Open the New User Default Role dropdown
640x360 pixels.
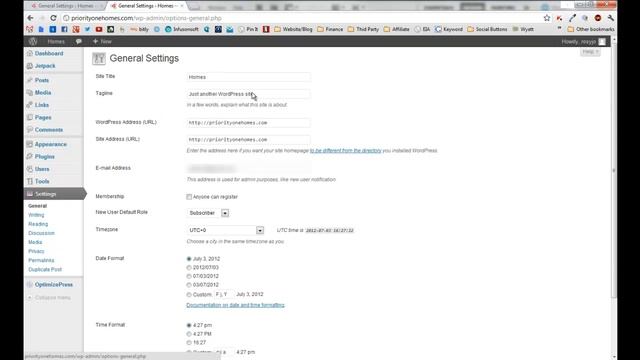[208, 213]
